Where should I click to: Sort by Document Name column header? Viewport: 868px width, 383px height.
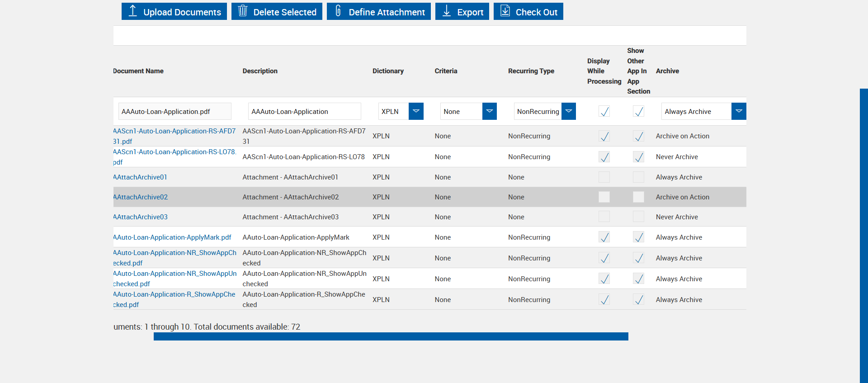(138, 71)
